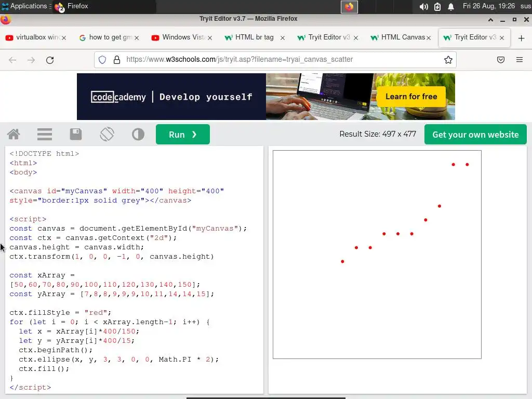
Task: Open the notifications bell icon
Action: pyautogui.click(x=451, y=6)
